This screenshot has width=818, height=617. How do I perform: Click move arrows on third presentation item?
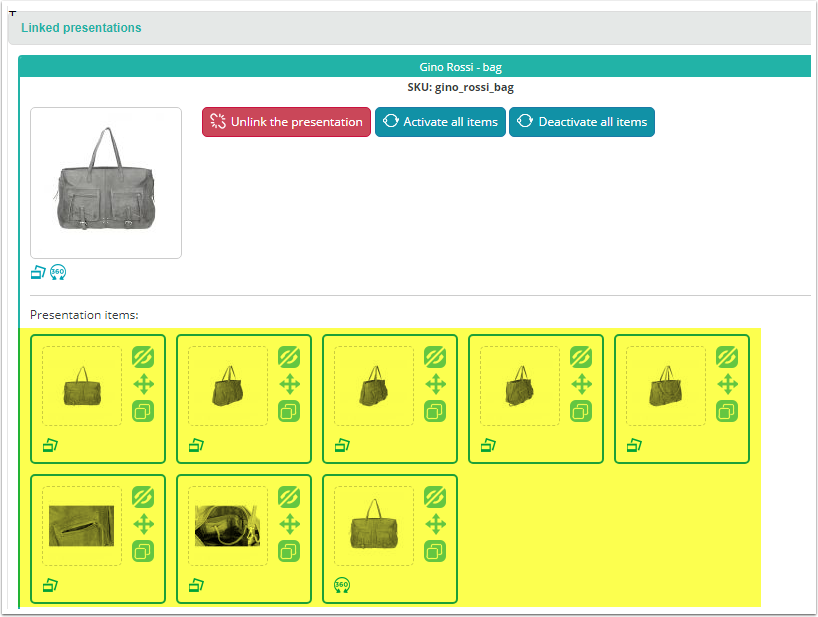436,384
